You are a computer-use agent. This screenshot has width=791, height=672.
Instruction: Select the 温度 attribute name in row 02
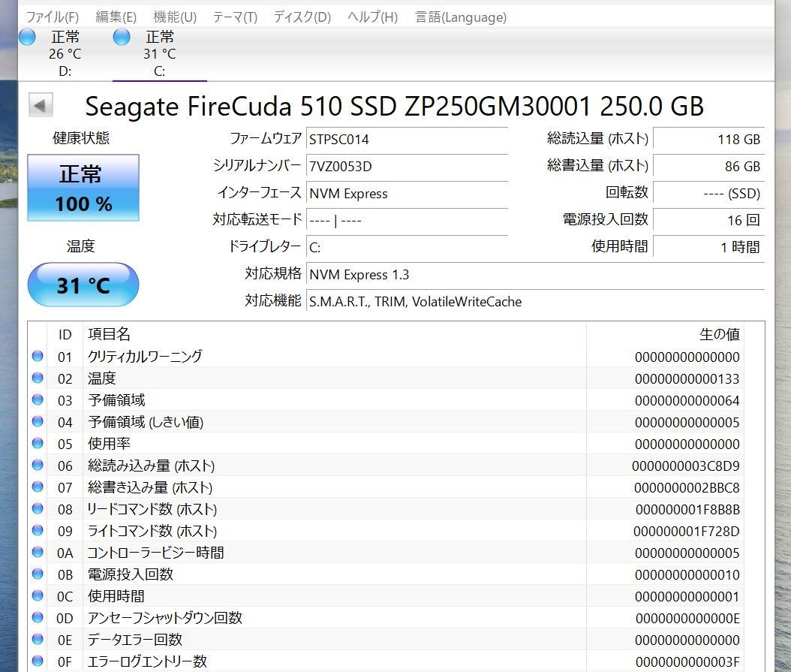coord(102,378)
